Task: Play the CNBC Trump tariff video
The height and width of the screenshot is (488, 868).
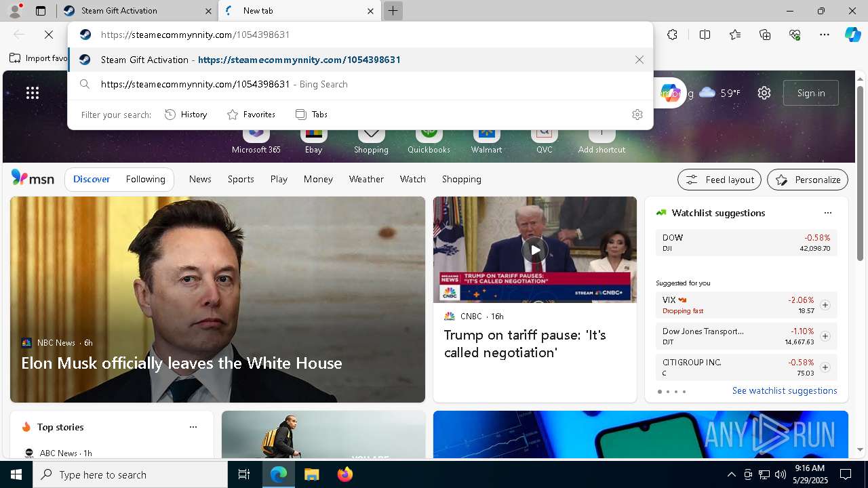Action: point(535,249)
